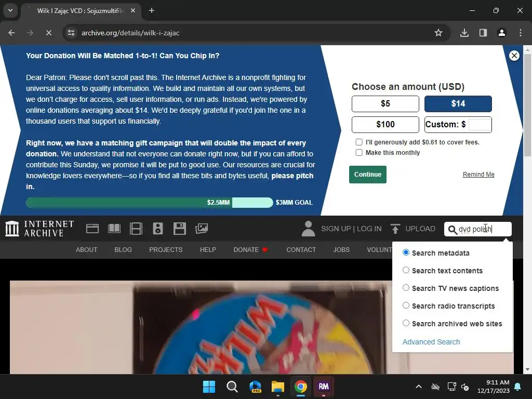The width and height of the screenshot is (532, 399).
Task: Show hidden system tray icons chevron
Action: tap(419, 387)
